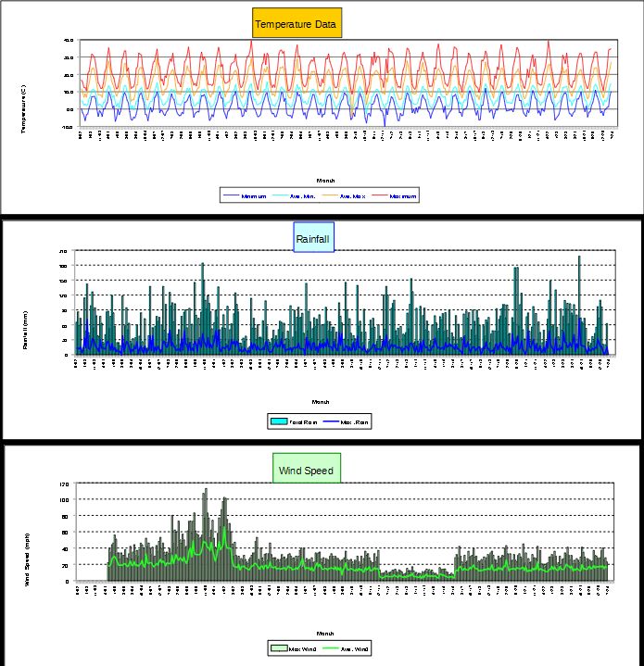Screen dimensions: 644x666
Task: Click the 20 wind speed axis label
Action: click(x=66, y=565)
